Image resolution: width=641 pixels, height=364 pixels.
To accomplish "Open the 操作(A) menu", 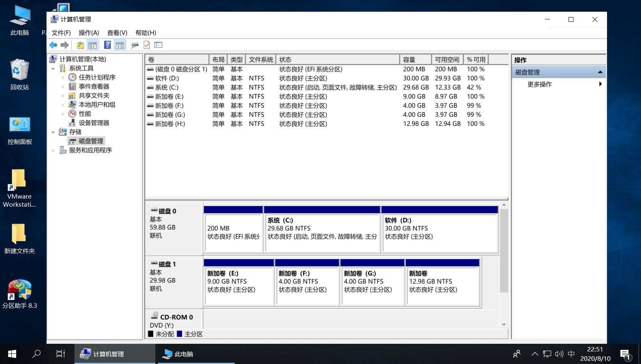I will [89, 33].
